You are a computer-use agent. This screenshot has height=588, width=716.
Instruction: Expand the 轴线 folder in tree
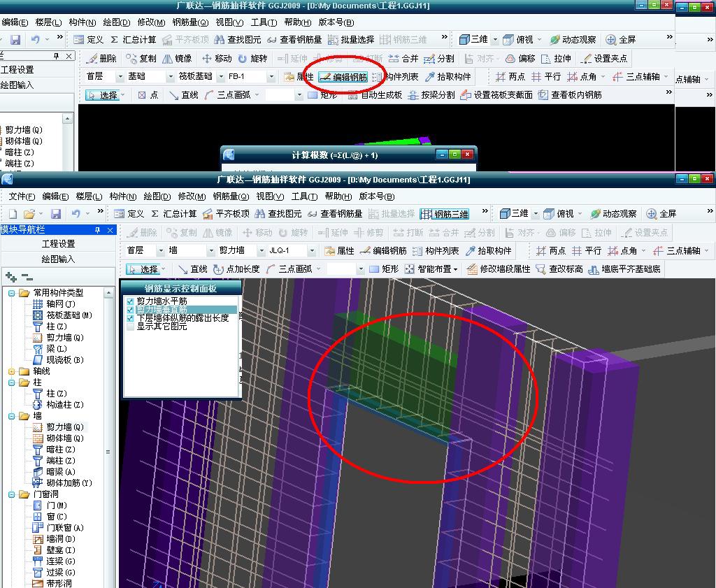coord(12,371)
